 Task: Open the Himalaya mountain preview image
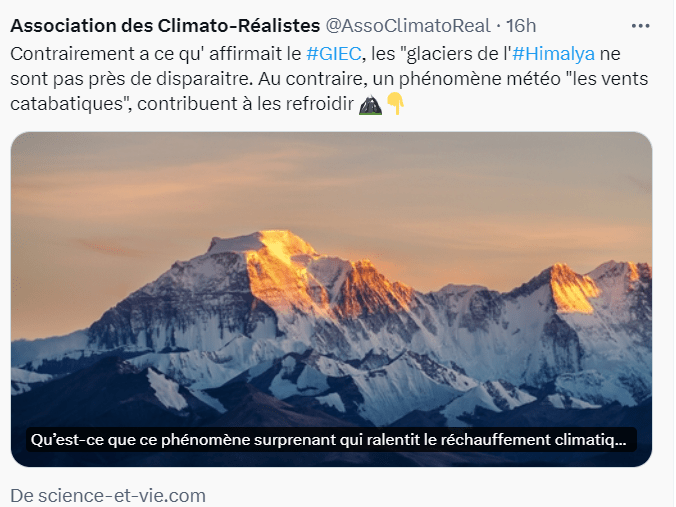tap(331, 280)
